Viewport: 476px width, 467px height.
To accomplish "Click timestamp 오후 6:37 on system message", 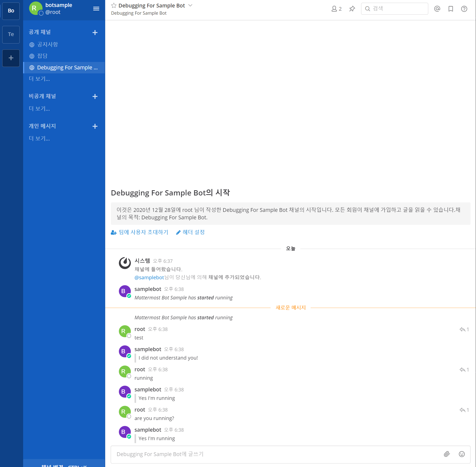I will click(163, 261).
